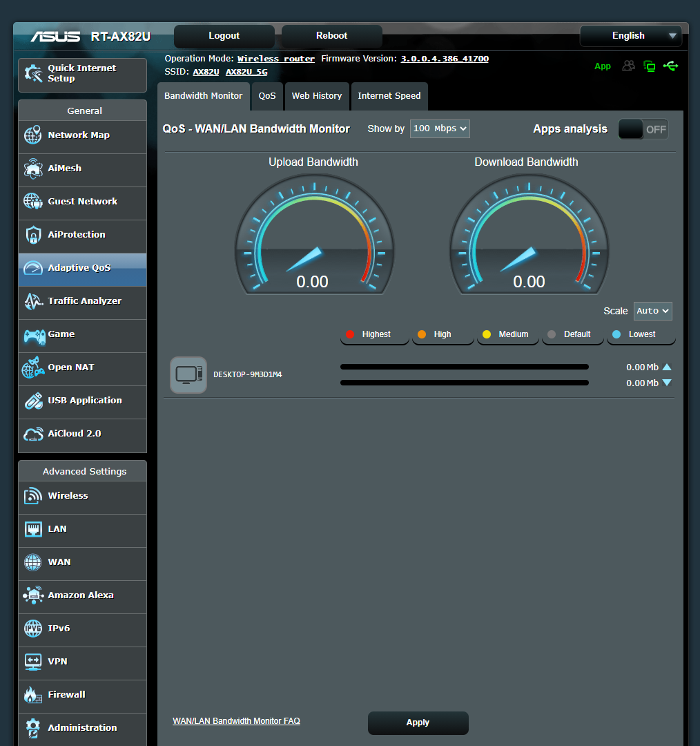Click the Reboot button
This screenshot has height=746, width=700.
point(331,36)
